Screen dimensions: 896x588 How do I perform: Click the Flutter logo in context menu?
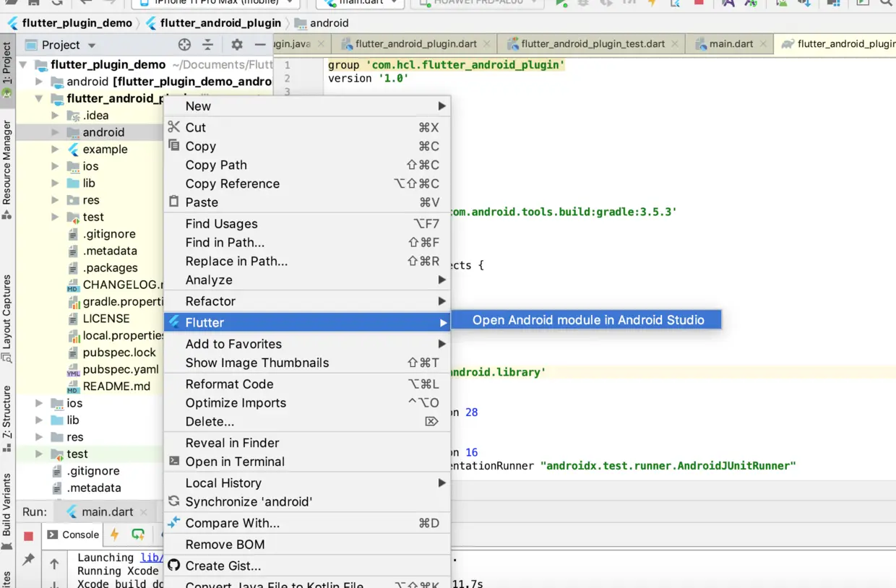click(x=173, y=322)
